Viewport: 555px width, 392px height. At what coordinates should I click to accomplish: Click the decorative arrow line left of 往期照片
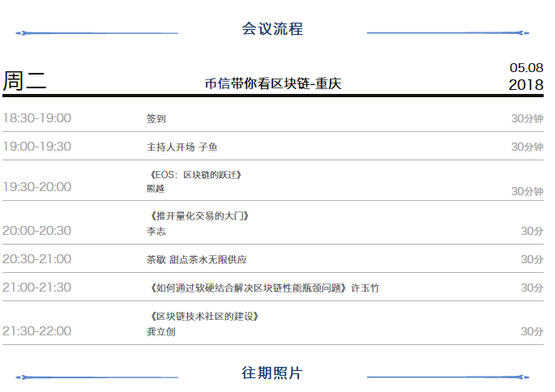97,377
